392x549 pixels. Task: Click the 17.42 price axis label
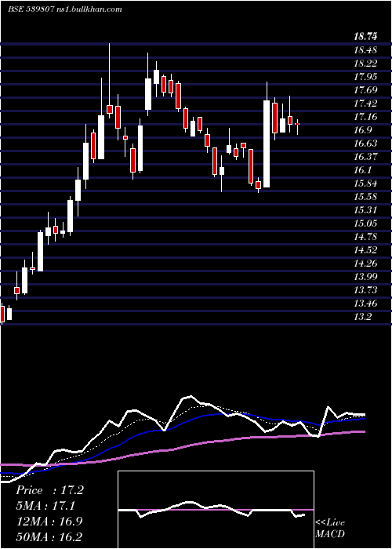click(365, 104)
